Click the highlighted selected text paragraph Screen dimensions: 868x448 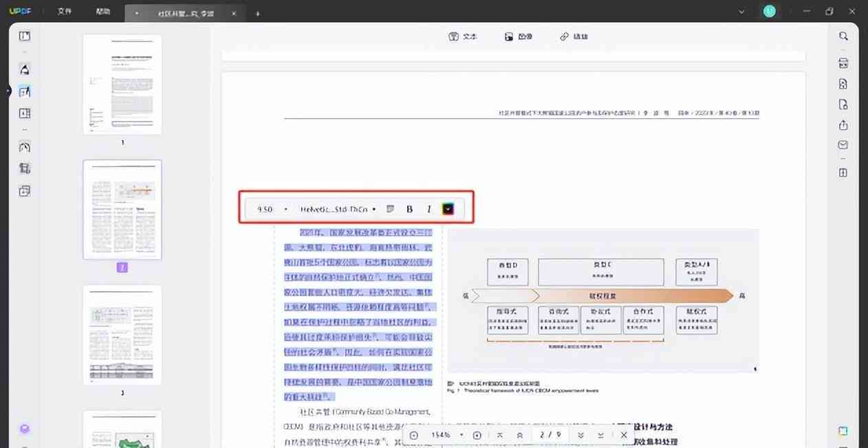(358, 315)
